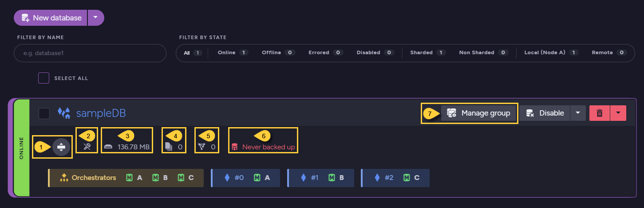
Task: Click the unencrypted key icon
Action: [87, 147]
